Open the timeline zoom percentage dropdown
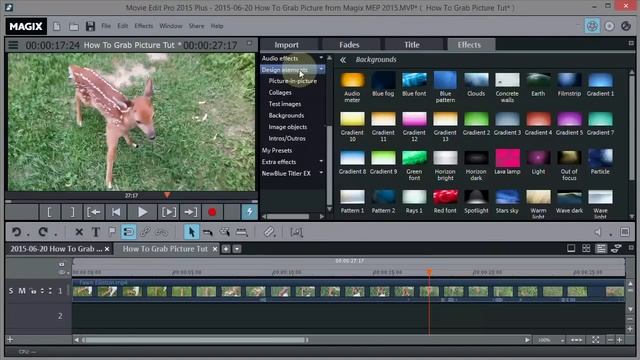This screenshot has width=640, height=360. (x=562, y=340)
